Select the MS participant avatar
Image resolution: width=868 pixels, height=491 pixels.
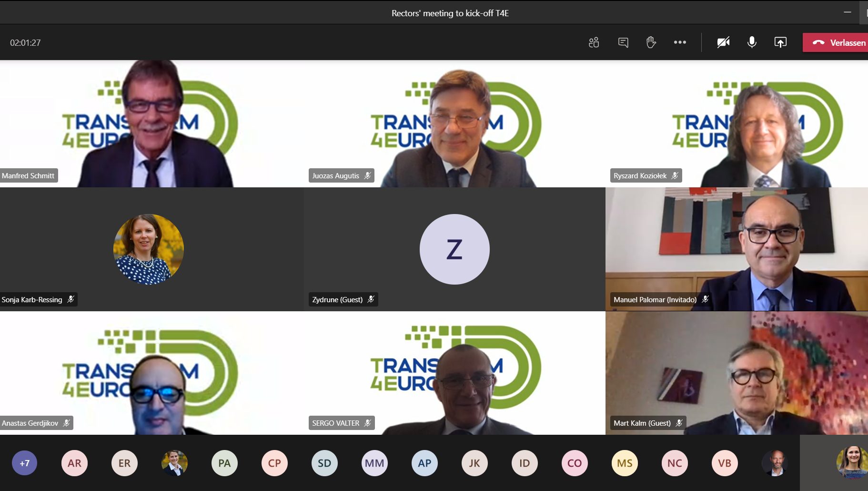point(625,463)
